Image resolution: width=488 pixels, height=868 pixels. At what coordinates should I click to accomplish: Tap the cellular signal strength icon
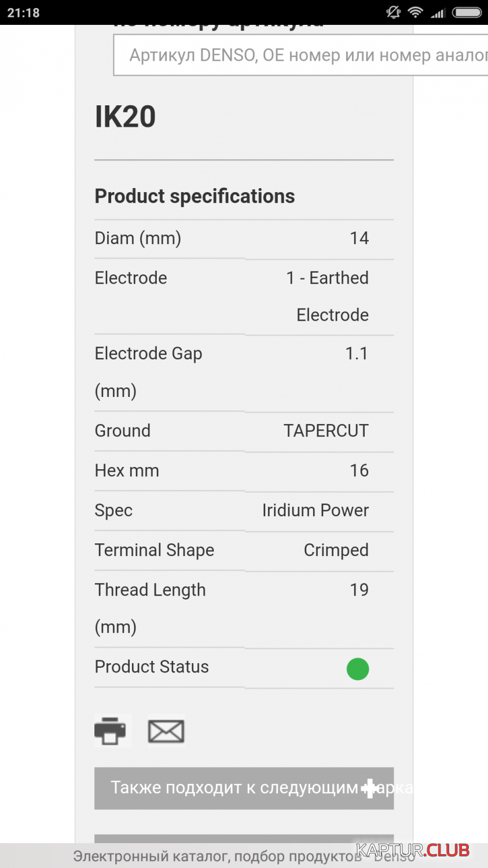tap(438, 12)
